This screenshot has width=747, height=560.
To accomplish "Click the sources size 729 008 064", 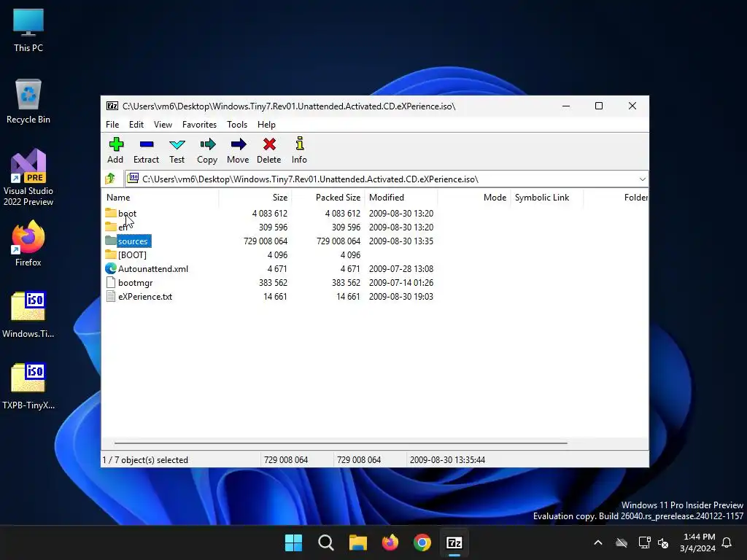I will (266, 241).
